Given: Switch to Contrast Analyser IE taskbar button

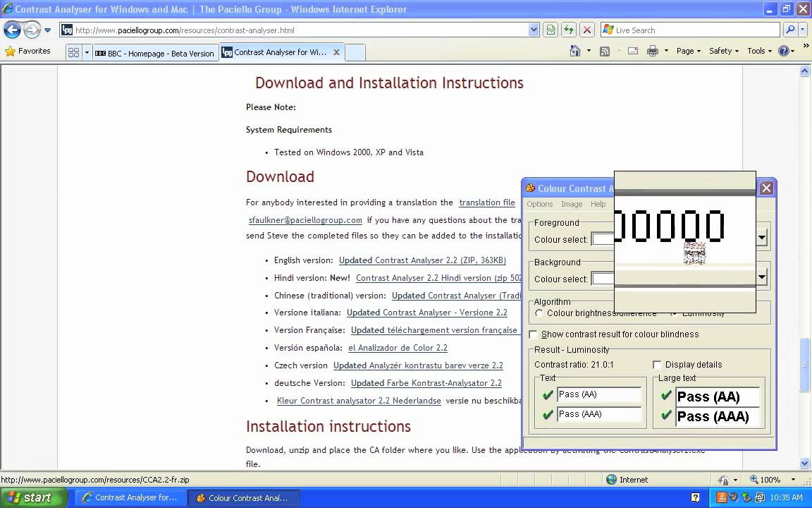Looking at the screenshot, I should (x=130, y=497).
